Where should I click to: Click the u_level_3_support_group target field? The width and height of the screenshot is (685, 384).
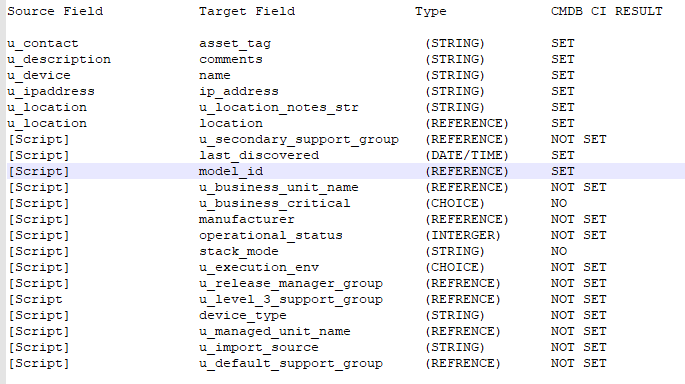click(x=291, y=300)
